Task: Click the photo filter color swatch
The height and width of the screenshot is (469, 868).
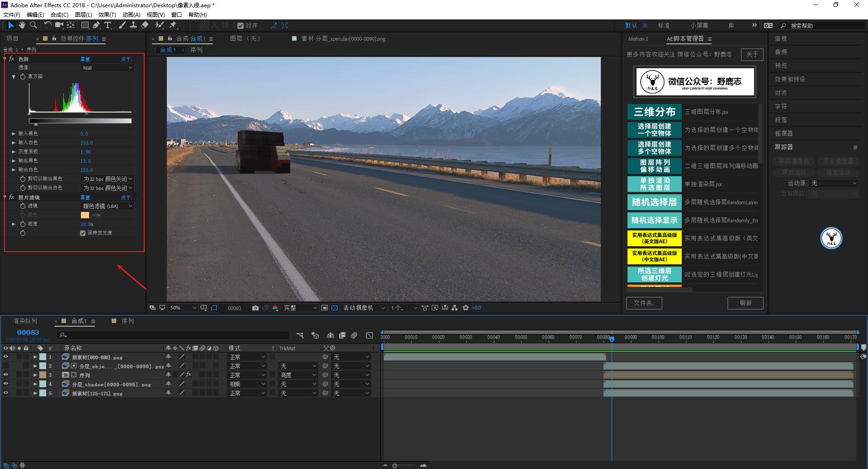Action: point(85,215)
